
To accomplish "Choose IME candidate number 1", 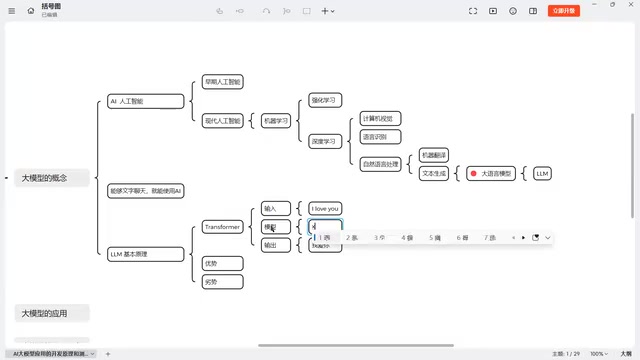I will 324,238.
